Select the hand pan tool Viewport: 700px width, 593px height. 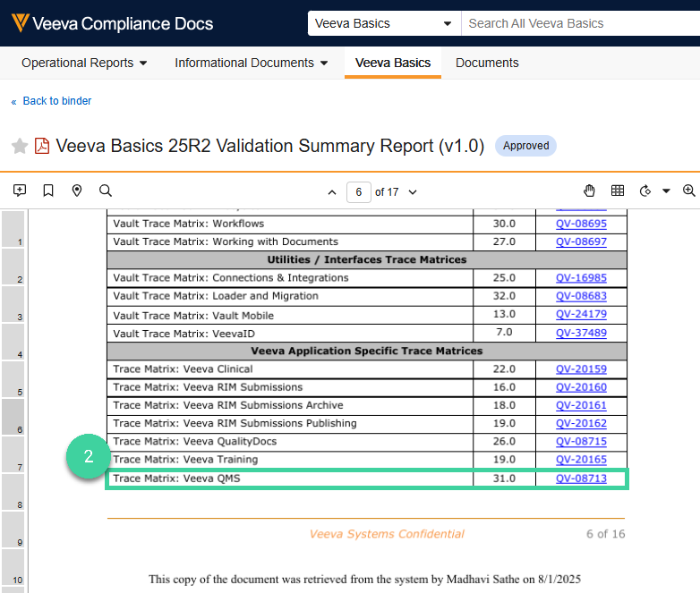(x=589, y=191)
